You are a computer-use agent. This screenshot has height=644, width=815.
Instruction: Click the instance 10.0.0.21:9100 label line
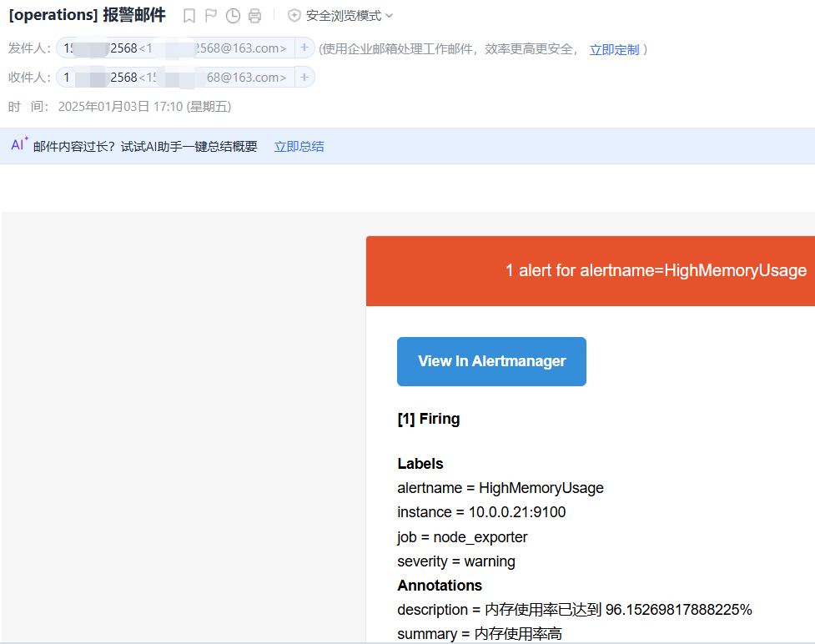point(481,512)
